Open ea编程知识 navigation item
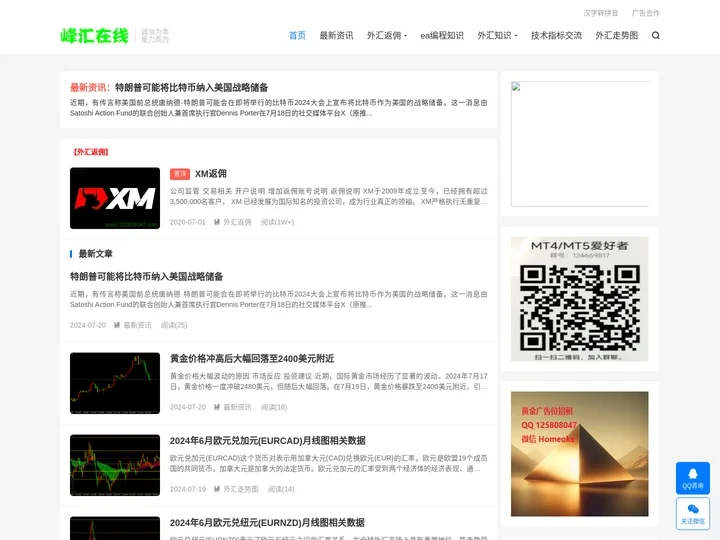Viewport: 720px width, 540px height. point(442,35)
